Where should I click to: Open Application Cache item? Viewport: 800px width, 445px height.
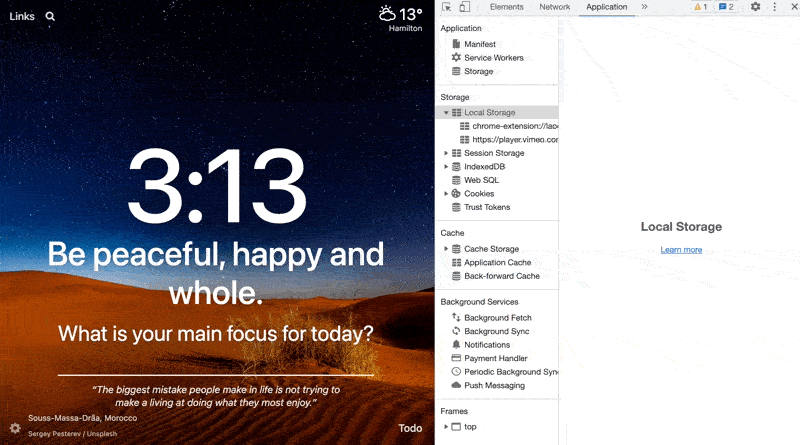point(497,262)
